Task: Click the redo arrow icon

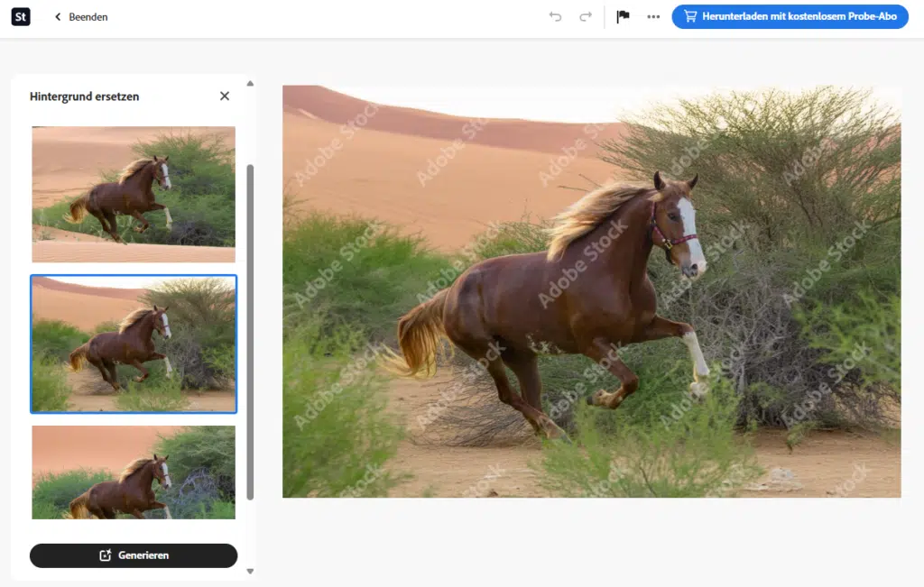Action: [x=585, y=16]
